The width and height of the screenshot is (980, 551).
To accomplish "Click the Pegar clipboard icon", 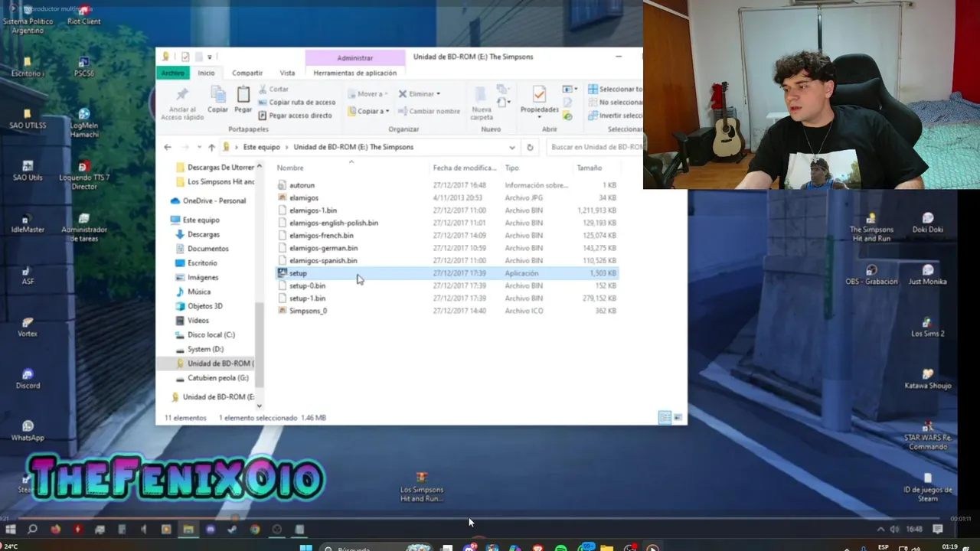I will click(243, 95).
